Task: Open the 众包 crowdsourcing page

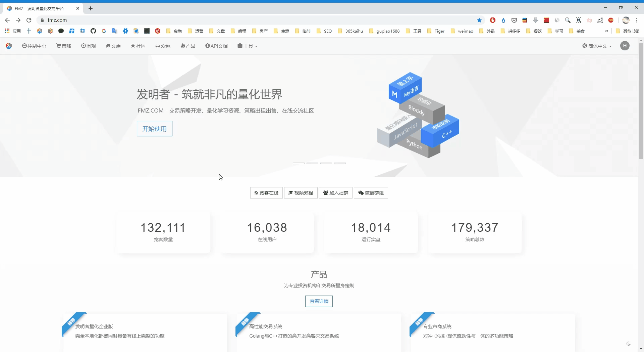Action: [163, 46]
